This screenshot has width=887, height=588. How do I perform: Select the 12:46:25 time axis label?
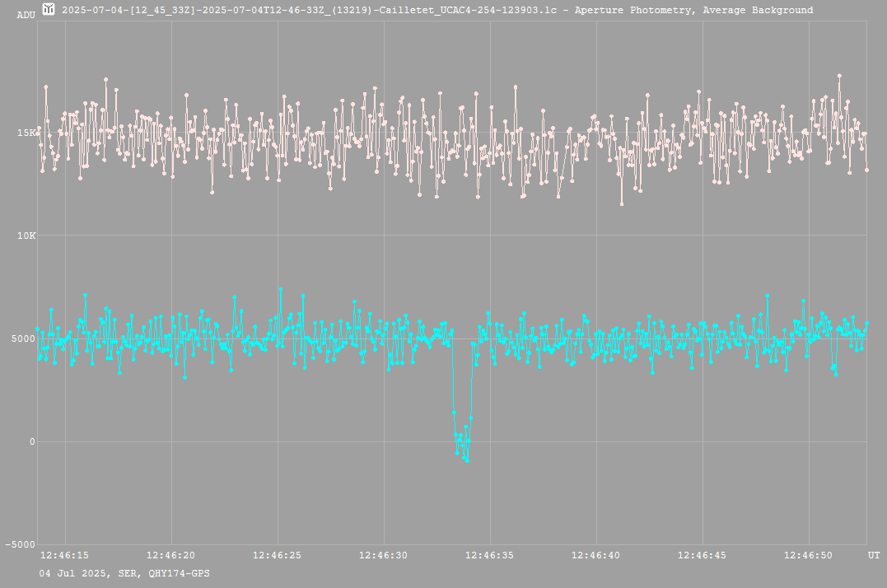pos(278,556)
